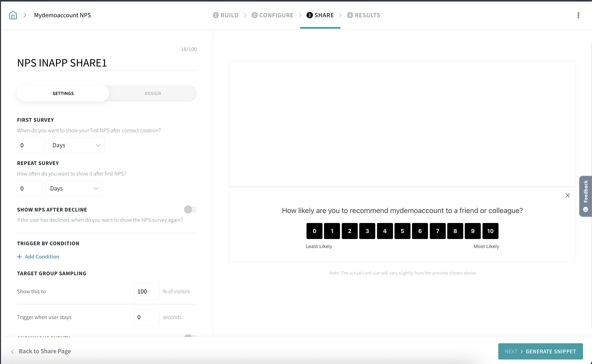Select NPS score 10 in preview
The height and width of the screenshot is (364, 592).
490,231
